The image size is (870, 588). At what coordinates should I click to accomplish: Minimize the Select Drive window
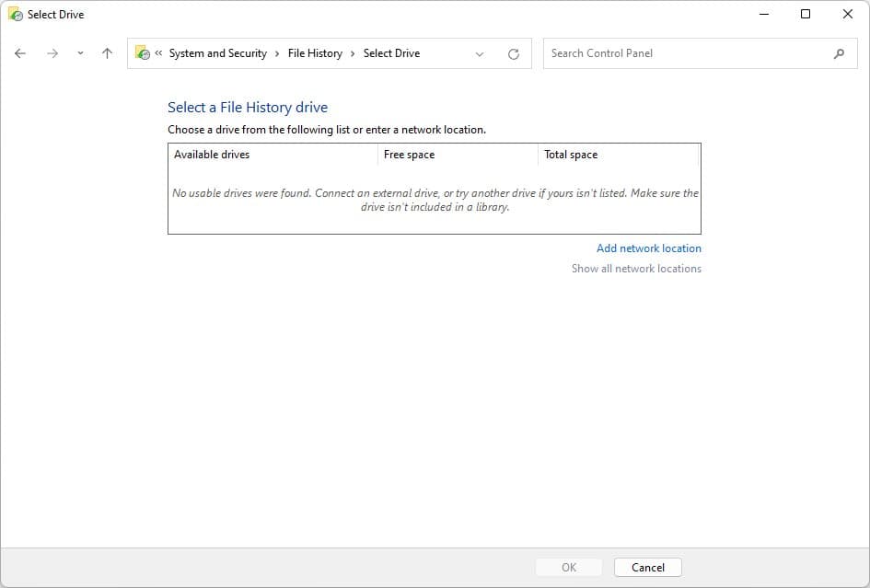764,15
